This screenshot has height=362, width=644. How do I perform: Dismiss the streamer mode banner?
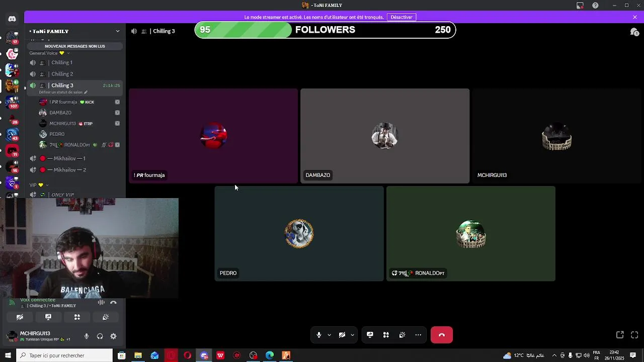(x=635, y=17)
